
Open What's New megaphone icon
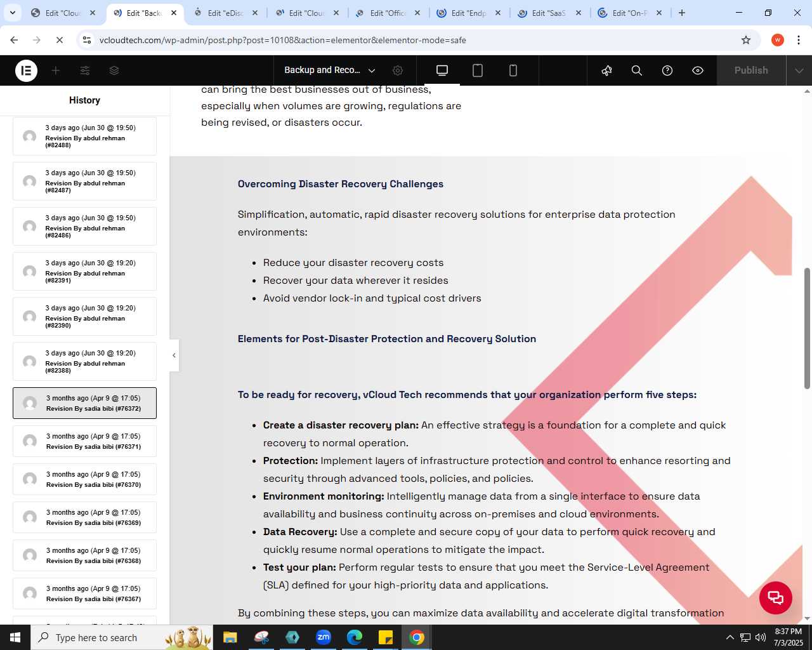[x=606, y=70]
